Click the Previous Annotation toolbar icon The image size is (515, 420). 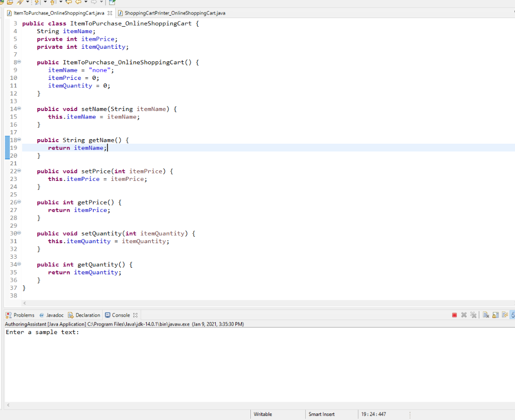(x=52, y=3)
